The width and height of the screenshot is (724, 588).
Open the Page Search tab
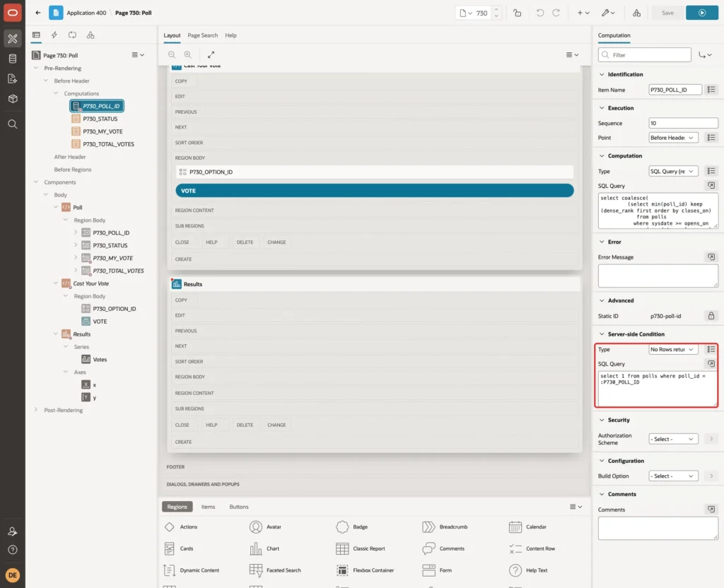[x=202, y=35]
